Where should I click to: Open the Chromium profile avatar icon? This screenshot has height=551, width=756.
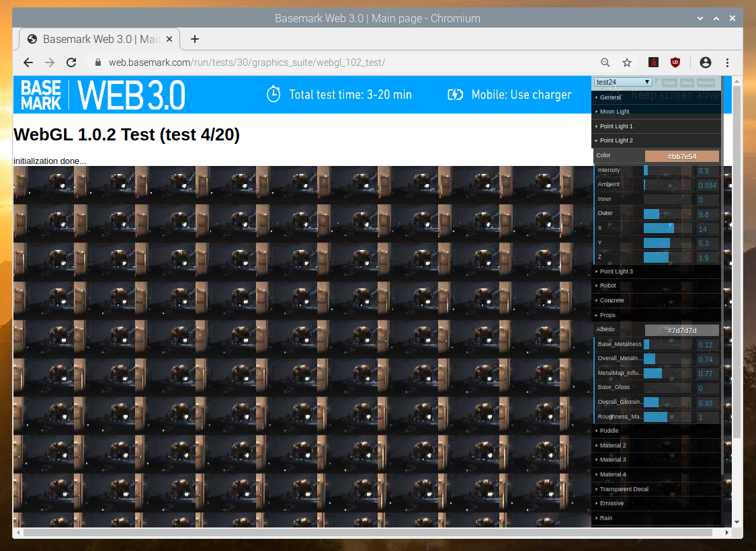(705, 62)
